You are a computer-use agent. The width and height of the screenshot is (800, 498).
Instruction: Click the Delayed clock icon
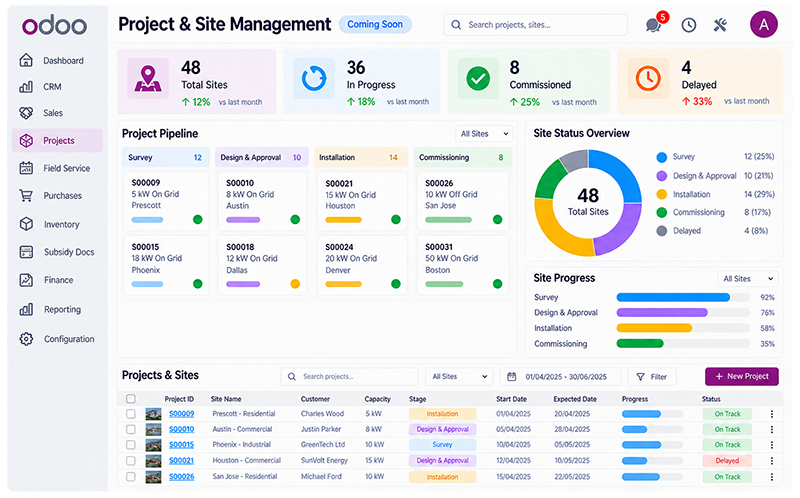(648, 79)
